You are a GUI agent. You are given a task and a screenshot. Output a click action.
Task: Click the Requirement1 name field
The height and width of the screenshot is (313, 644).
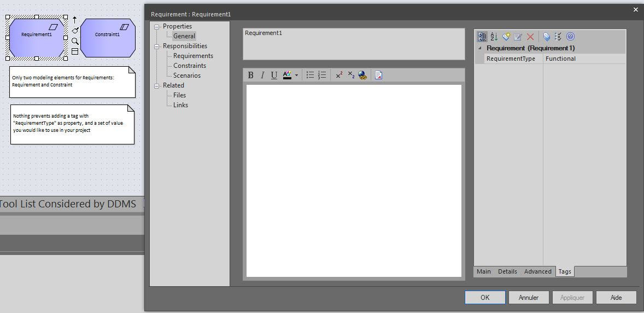pos(354,44)
